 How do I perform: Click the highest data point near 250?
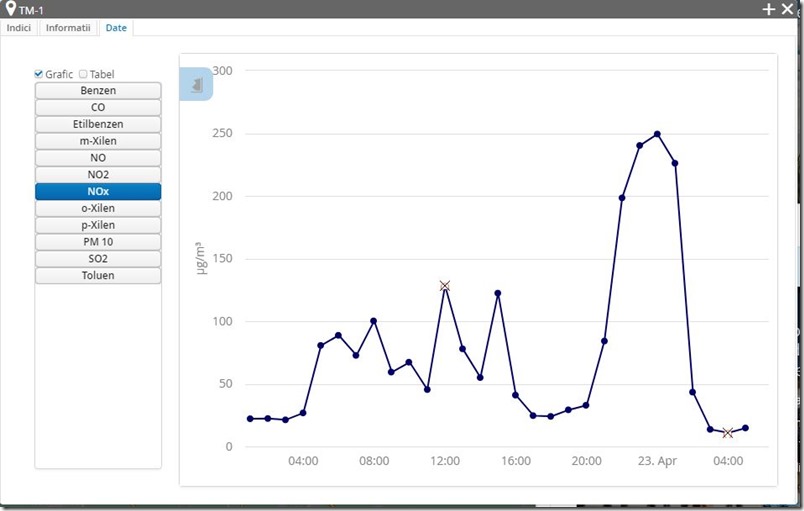[657, 134]
